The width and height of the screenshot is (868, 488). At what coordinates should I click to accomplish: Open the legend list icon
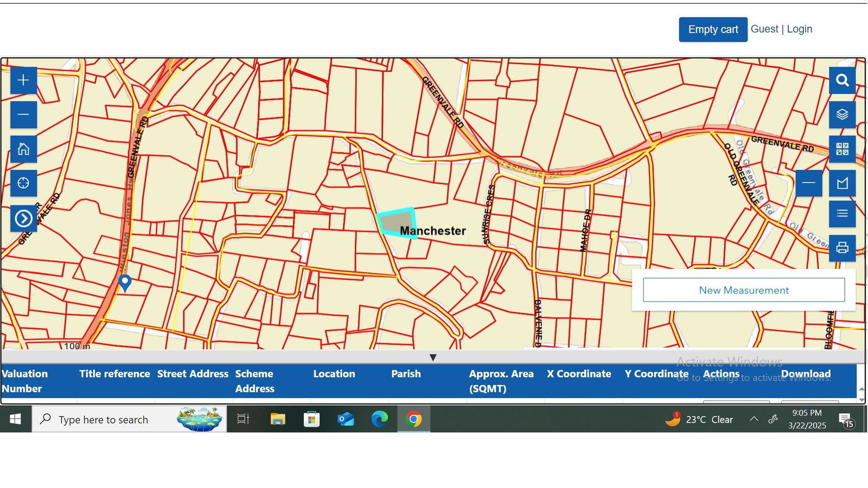click(x=842, y=214)
